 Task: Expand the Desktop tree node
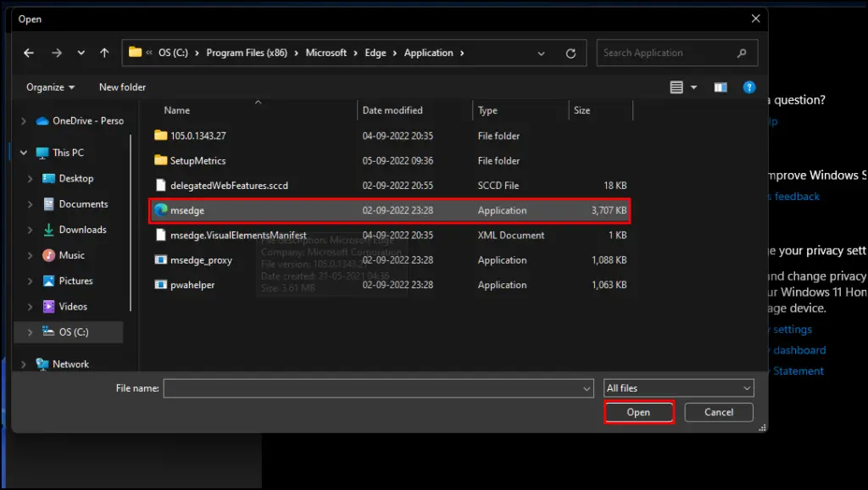click(x=30, y=178)
